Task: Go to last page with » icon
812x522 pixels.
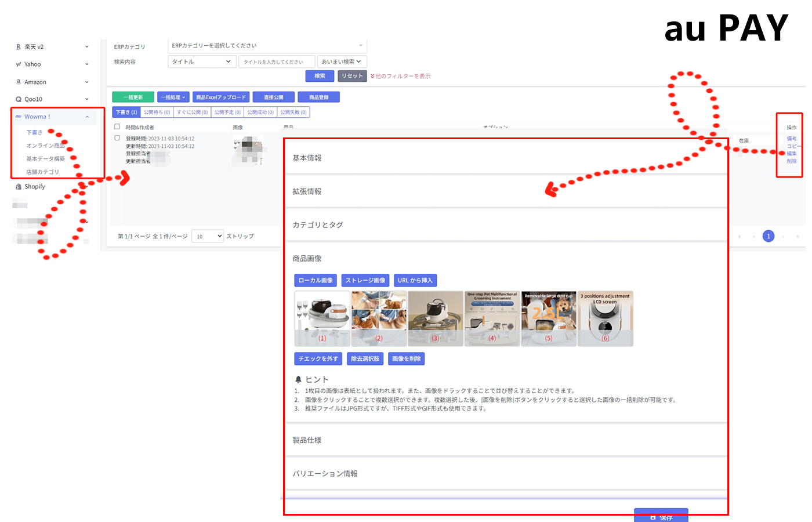Action: [797, 237]
